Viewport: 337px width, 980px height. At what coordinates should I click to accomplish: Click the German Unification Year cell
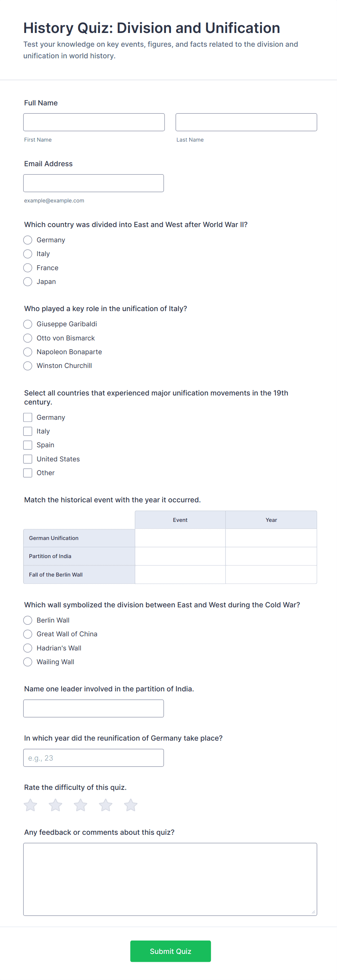coord(271,538)
